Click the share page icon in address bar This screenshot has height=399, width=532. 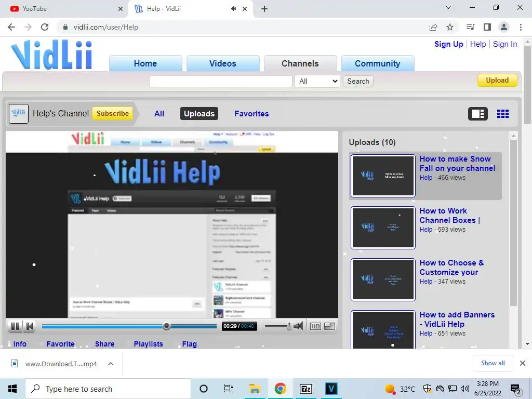(433, 27)
